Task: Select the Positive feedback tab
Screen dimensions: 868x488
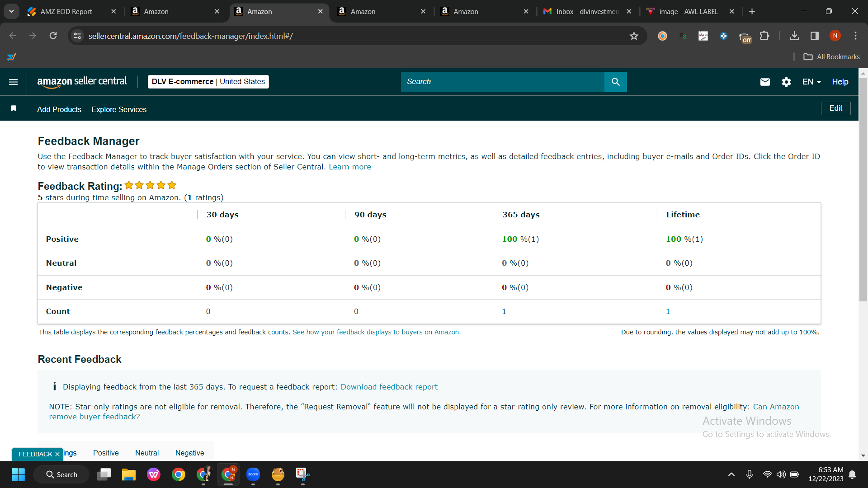Action: (106, 453)
